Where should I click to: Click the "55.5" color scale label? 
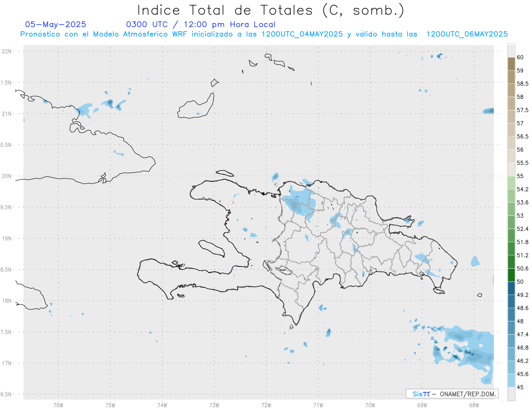pos(523,163)
